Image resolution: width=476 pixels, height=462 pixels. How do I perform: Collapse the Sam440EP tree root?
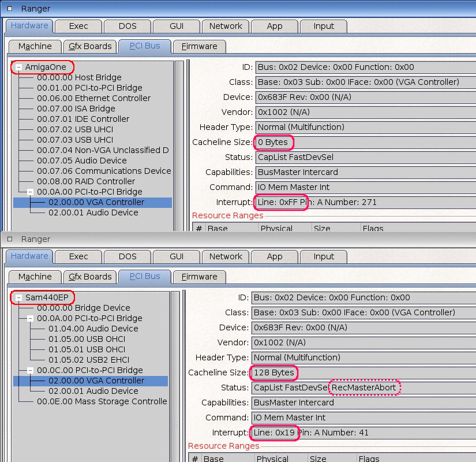click(x=19, y=297)
